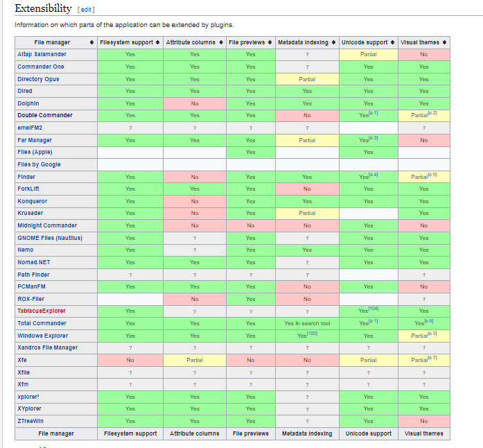Open footnote e 3 in Far Manager row
Viewport: 483px width, 448px height.
tap(374, 138)
